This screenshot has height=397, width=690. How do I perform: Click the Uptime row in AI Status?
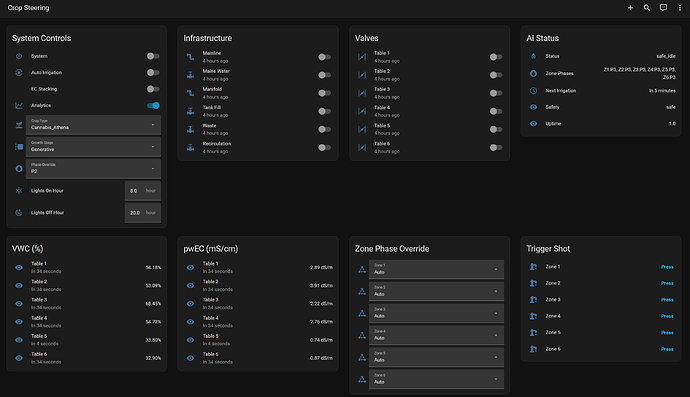click(601, 124)
